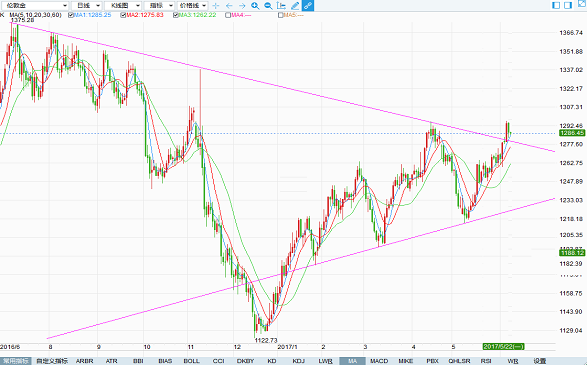Zoom out the chart with magnifier minus
Viewport: 587px width, 365px height.
pos(268,6)
